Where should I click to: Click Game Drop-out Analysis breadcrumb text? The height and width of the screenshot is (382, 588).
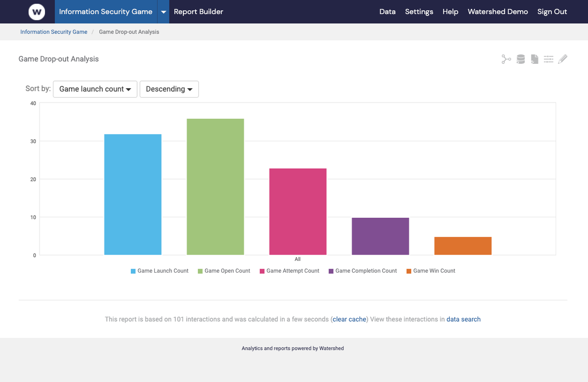129,32
